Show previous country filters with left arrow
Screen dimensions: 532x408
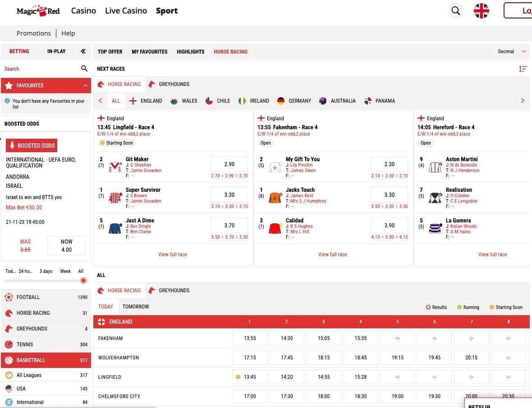(x=101, y=100)
